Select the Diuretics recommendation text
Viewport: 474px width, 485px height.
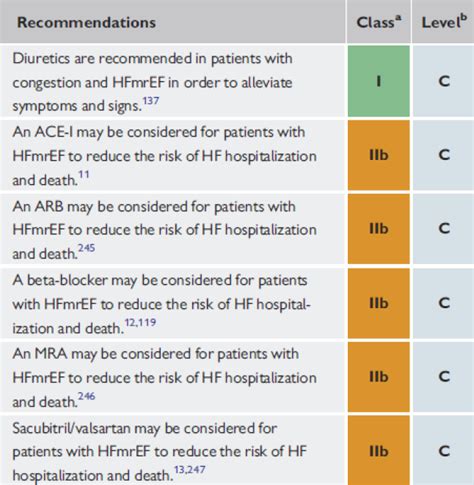[153, 82]
